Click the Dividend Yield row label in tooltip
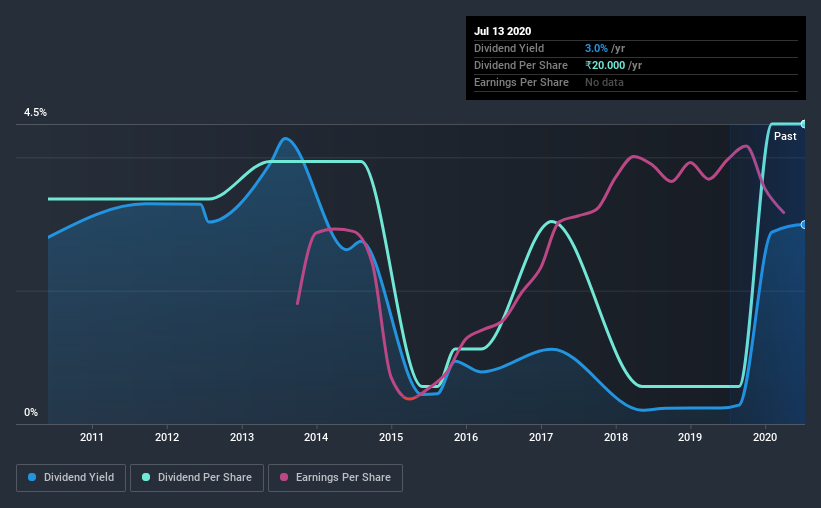The width and height of the screenshot is (821, 508). [x=509, y=48]
